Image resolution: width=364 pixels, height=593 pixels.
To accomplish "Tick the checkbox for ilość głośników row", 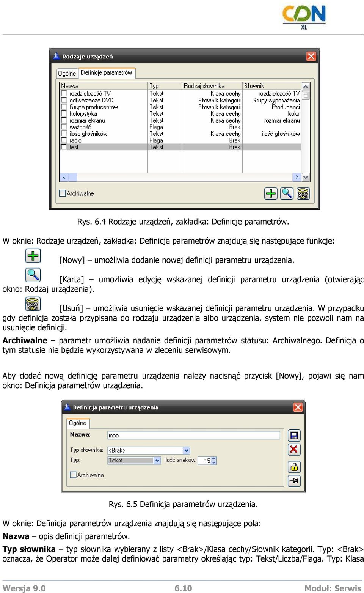I will [x=64, y=134].
